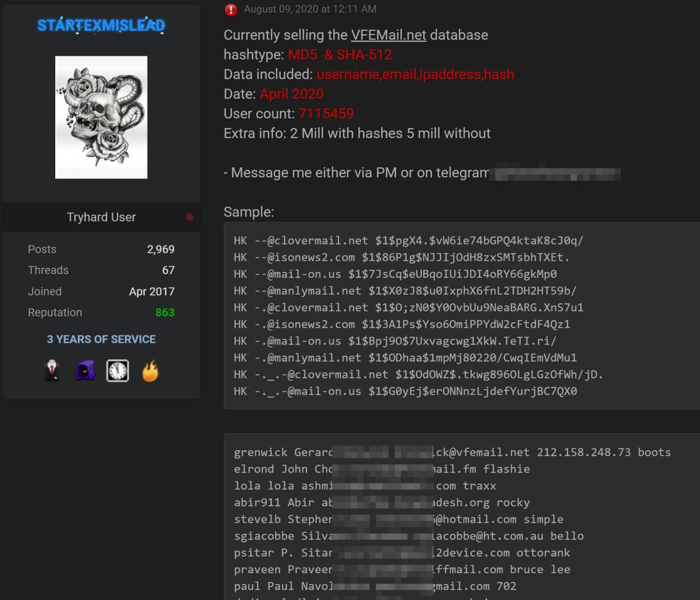Click the Tryhard User rank label
This screenshot has height=600, width=700.
click(x=101, y=217)
